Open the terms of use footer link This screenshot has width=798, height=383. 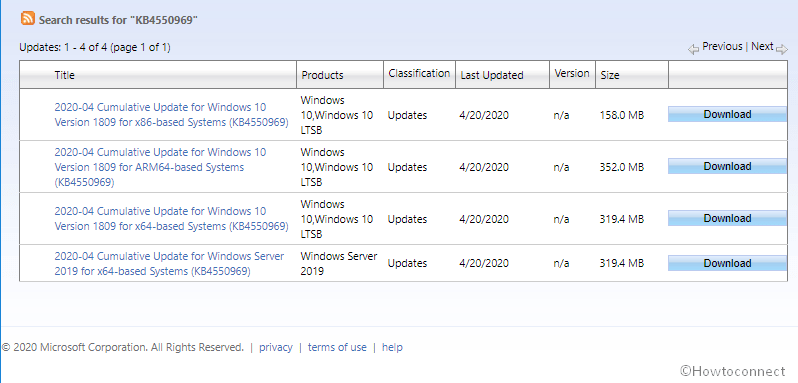pyautogui.click(x=337, y=347)
